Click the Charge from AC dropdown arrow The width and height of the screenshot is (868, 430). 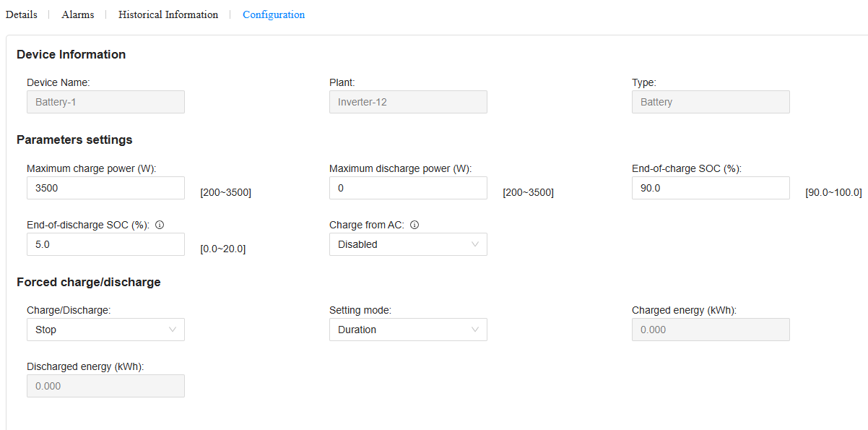[475, 244]
